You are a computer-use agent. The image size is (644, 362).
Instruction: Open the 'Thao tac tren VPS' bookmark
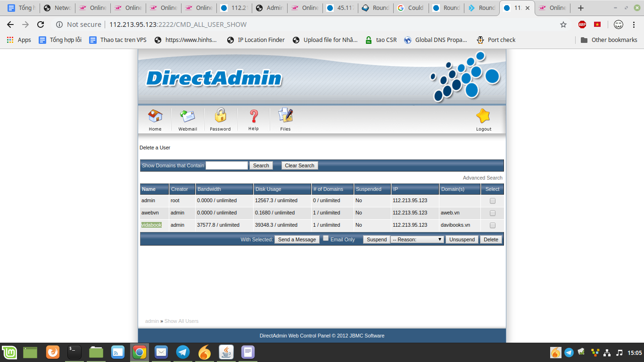[x=118, y=40]
